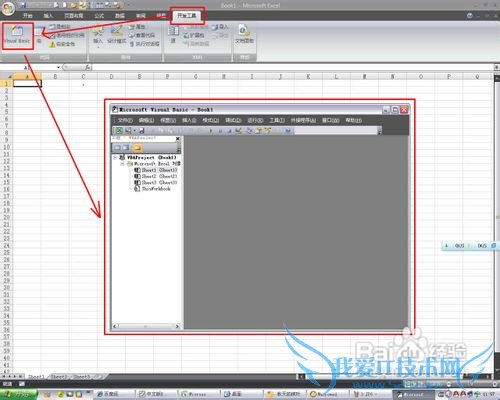Click the fx Insert Function button
Viewport: 500px width, 400px height.
[x=87, y=68]
